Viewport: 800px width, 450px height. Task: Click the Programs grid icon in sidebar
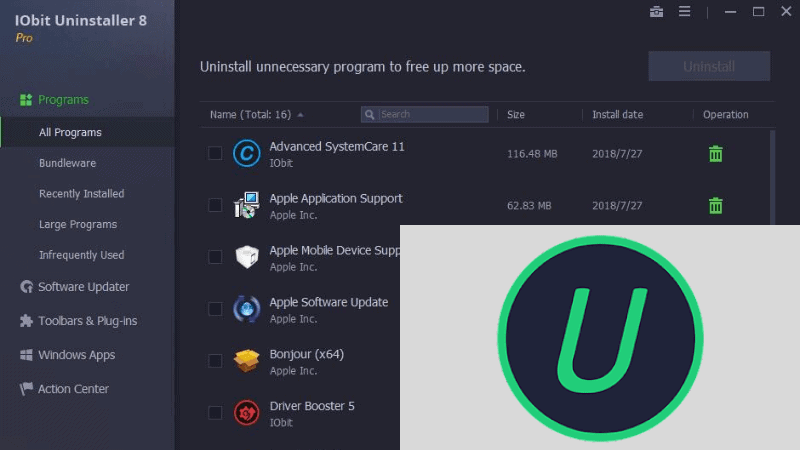(26, 99)
